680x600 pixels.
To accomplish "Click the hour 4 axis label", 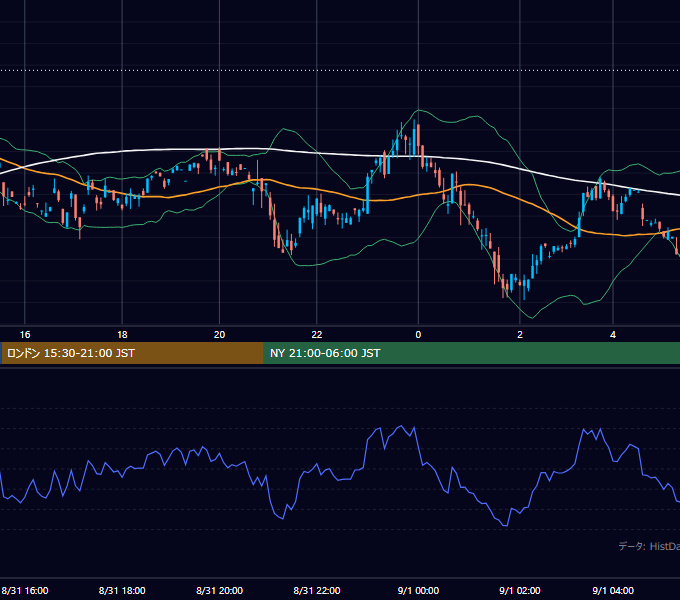I will click(x=613, y=335).
